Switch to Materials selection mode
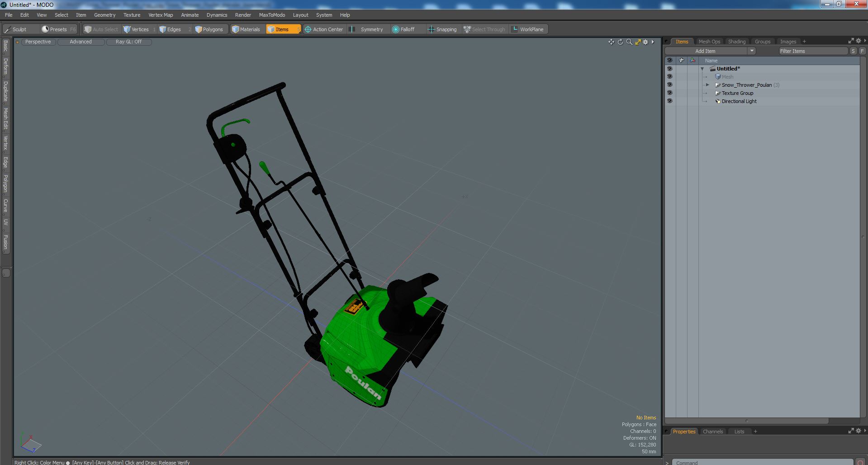Image resolution: width=868 pixels, height=465 pixels. point(247,29)
